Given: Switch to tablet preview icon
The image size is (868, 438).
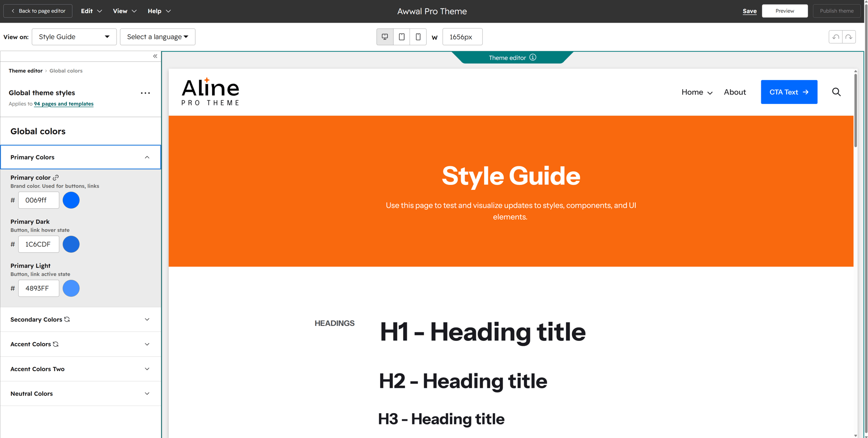Looking at the screenshot, I should (401, 37).
